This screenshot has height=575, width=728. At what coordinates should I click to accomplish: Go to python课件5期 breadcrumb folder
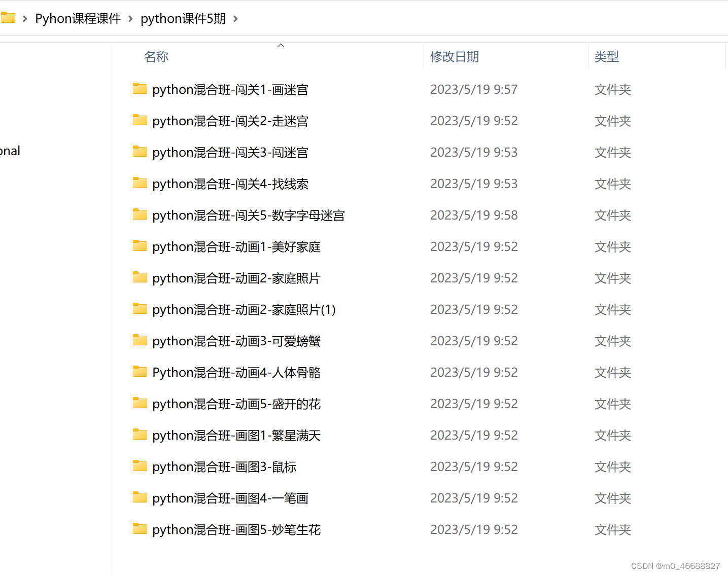click(x=183, y=19)
